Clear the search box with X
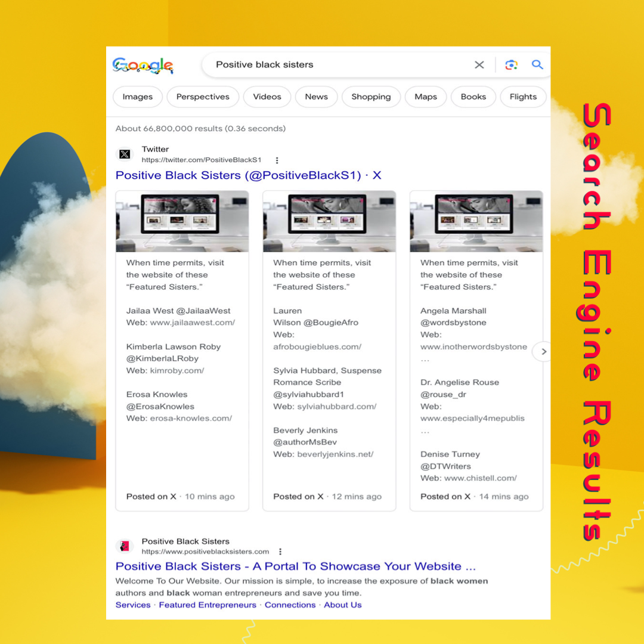Image resolution: width=644 pixels, height=644 pixels. tap(479, 65)
